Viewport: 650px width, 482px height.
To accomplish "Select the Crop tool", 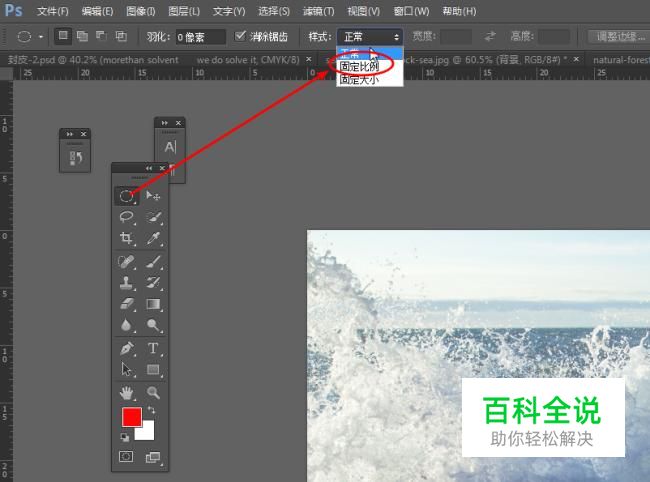I will pyautogui.click(x=126, y=238).
